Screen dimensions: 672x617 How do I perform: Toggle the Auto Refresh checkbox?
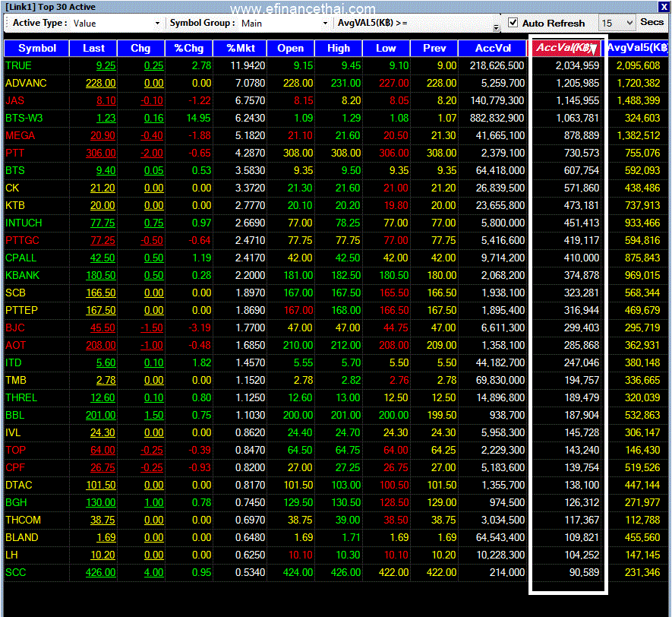click(513, 23)
